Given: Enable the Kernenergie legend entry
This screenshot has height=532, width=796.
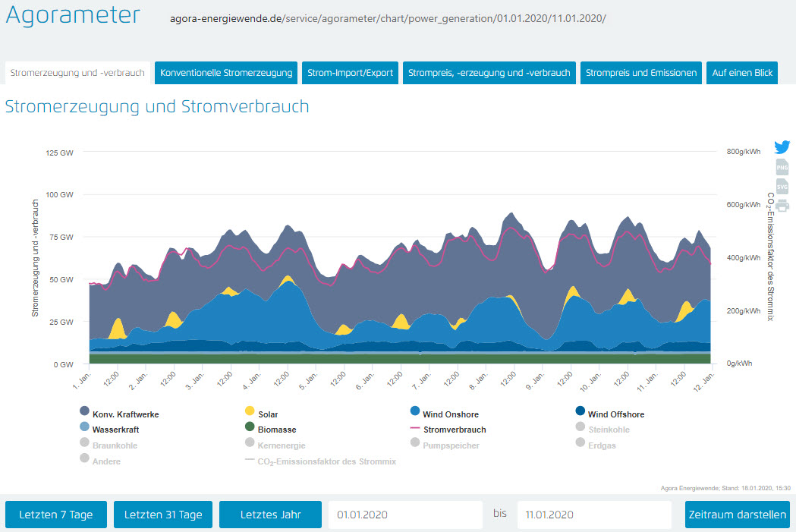Looking at the screenshot, I should [282, 445].
